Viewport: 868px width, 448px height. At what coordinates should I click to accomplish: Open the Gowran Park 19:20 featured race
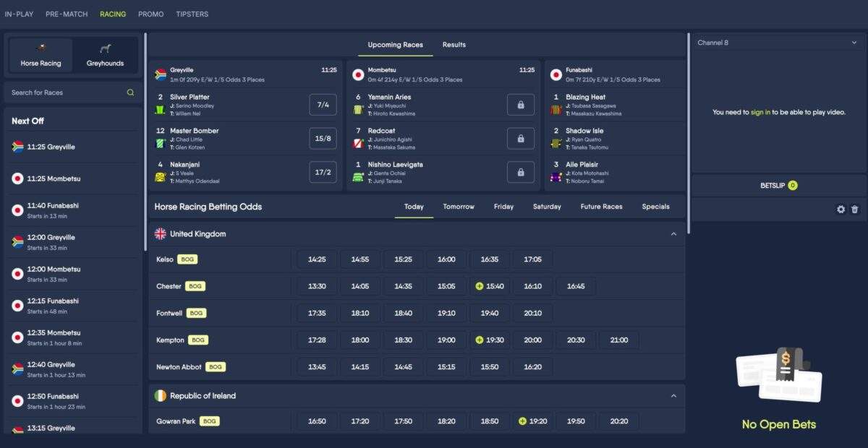(533, 421)
